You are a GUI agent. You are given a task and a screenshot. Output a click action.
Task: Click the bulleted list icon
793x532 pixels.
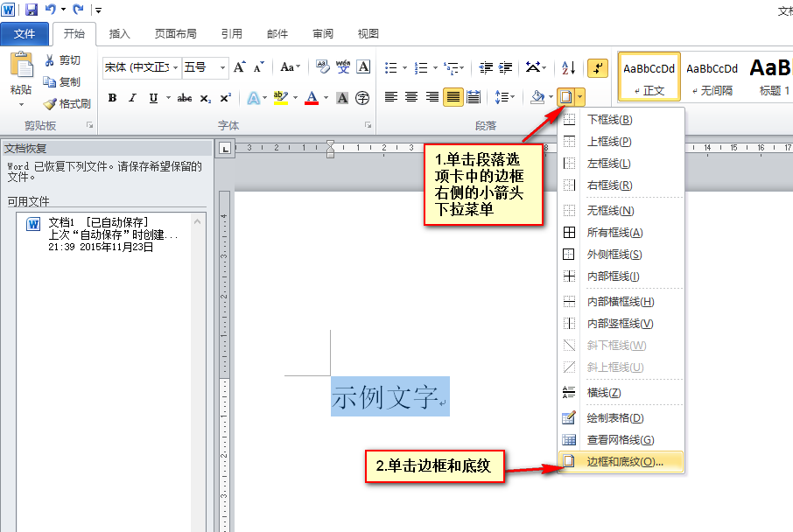tap(391, 67)
